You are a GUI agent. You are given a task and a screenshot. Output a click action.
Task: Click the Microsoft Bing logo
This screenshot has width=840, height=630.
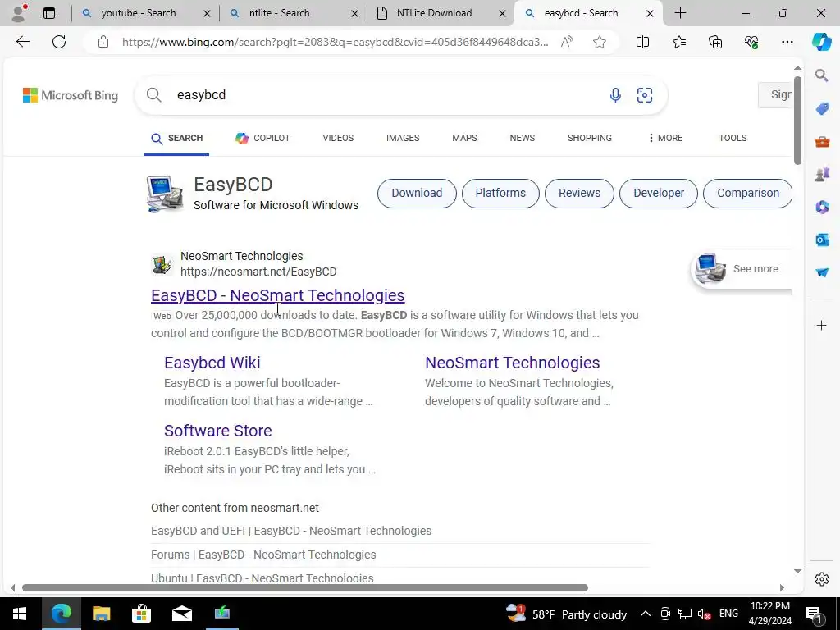point(71,95)
